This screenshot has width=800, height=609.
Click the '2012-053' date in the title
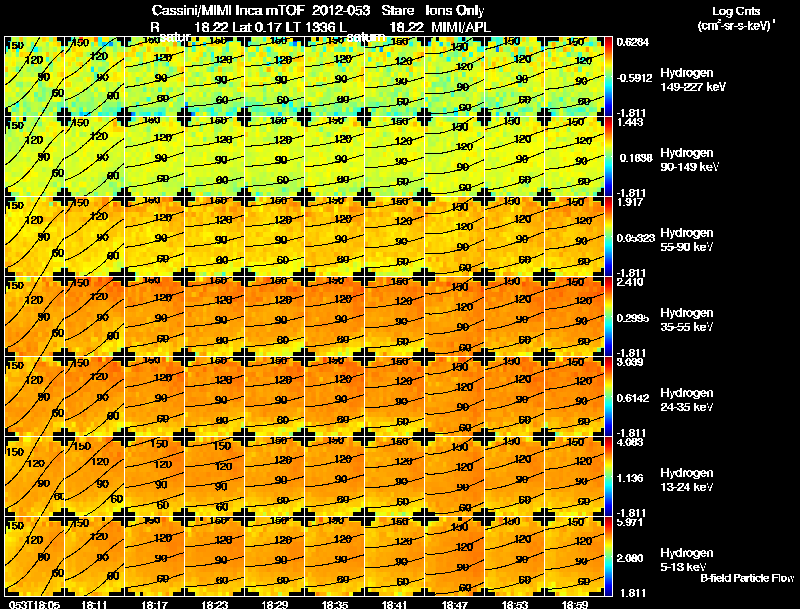coord(341,10)
